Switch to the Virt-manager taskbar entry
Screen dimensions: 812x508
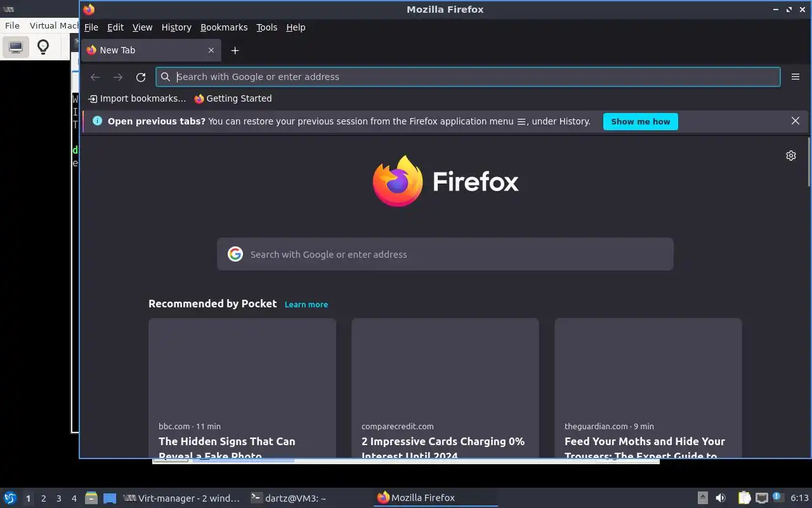pos(183,498)
